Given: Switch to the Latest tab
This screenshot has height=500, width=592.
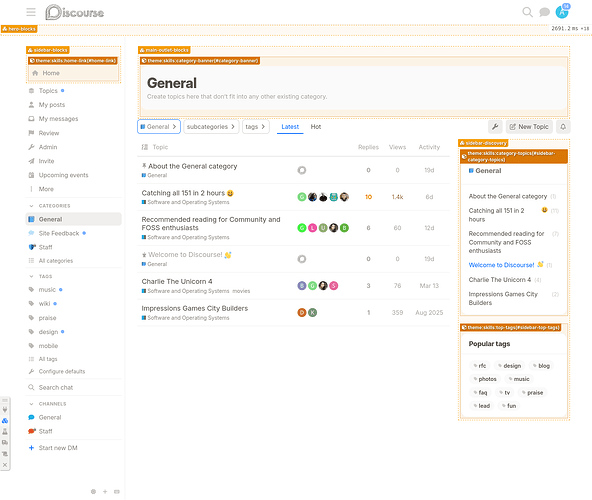Looking at the screenshot, I should [290, 127].
